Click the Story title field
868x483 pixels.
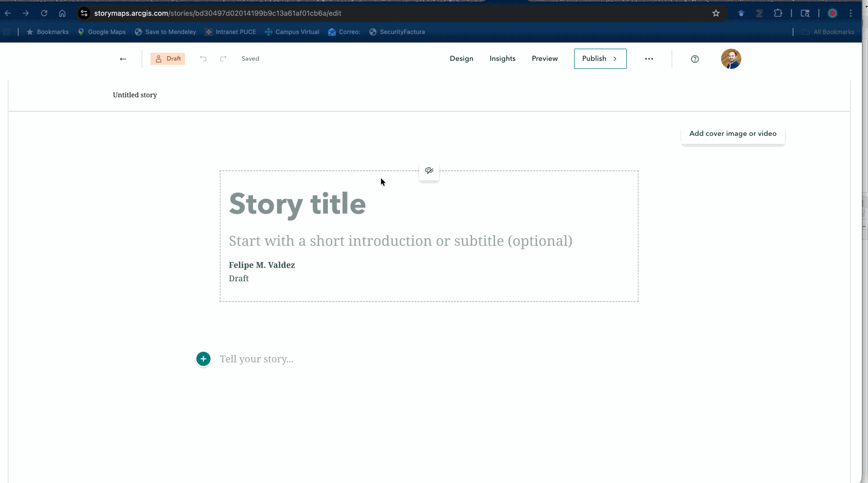(297, 204)
